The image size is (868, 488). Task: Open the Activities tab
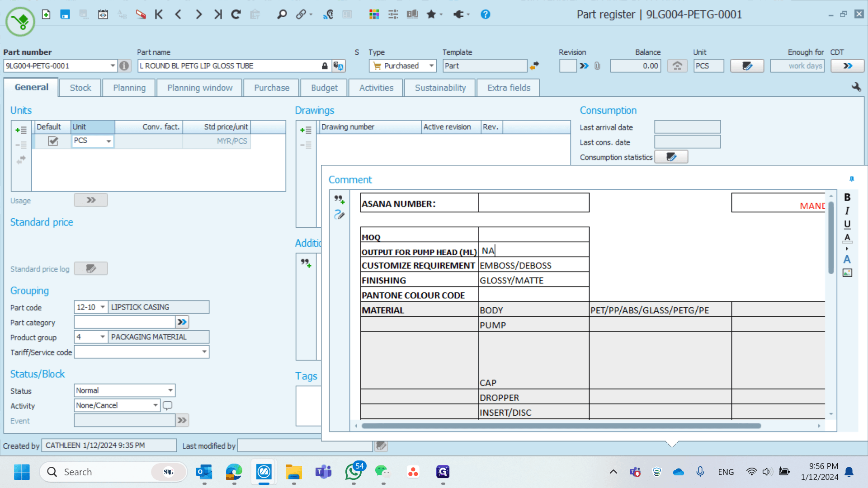(376, 88)
